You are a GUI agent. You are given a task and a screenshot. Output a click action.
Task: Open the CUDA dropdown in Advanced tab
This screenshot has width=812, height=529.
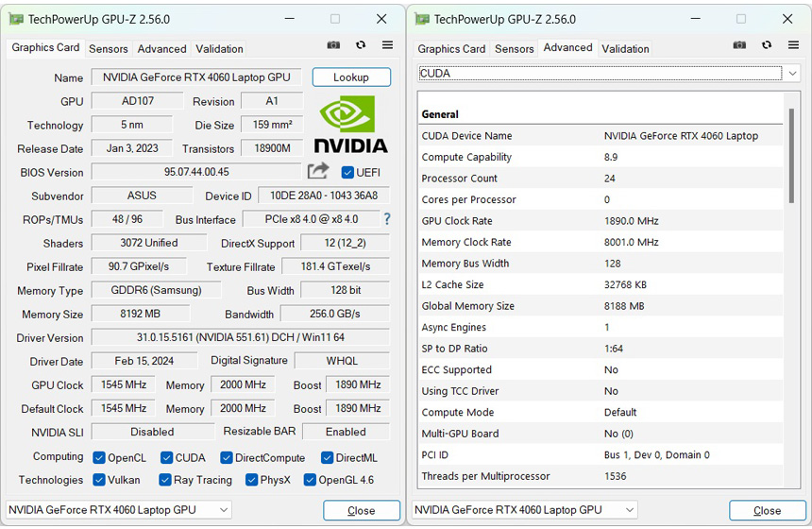pos(792,74)
